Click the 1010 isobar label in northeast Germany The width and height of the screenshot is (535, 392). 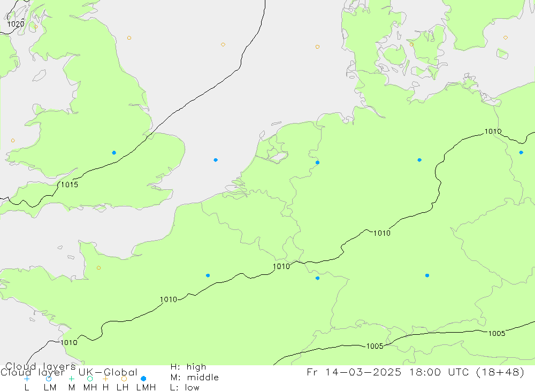493,132
